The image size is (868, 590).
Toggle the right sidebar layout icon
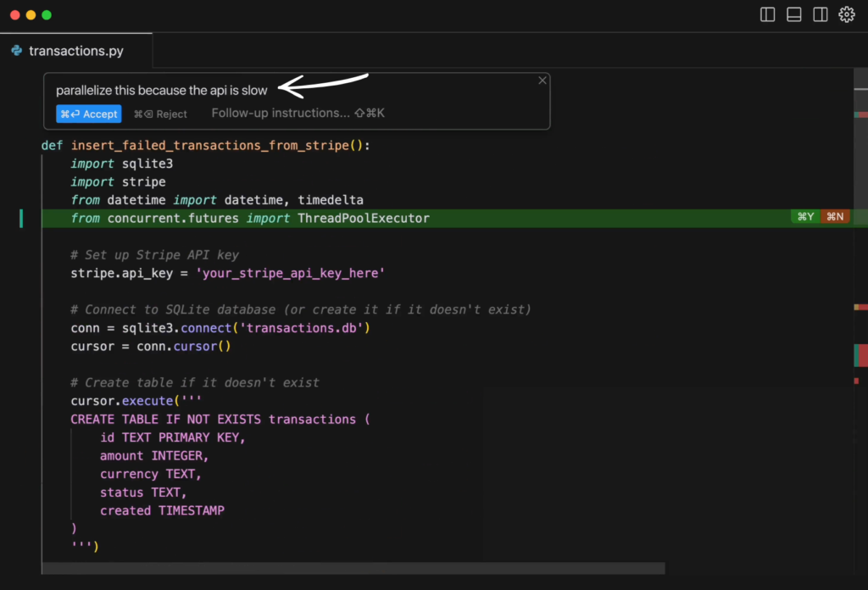pos(821,14)
